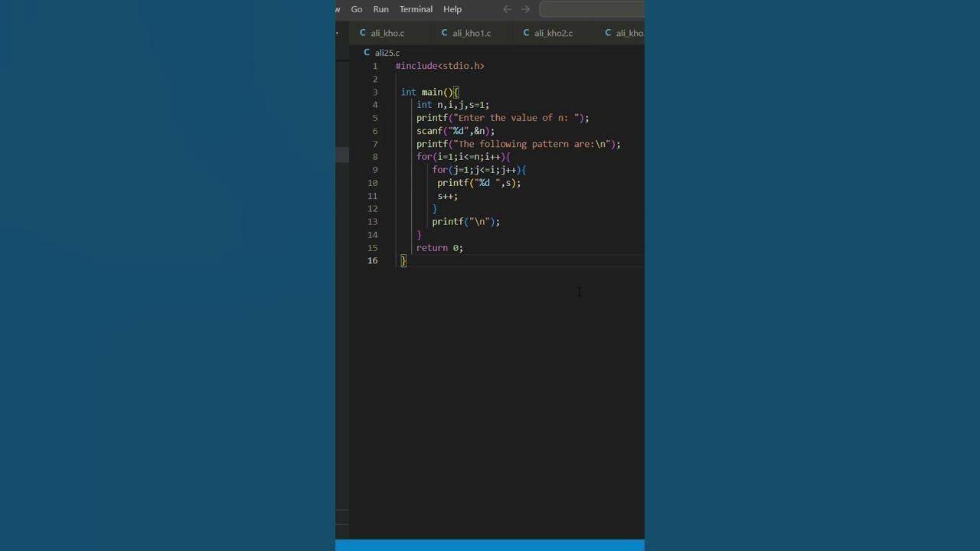Click the int main() line

(x=430, y=92)
